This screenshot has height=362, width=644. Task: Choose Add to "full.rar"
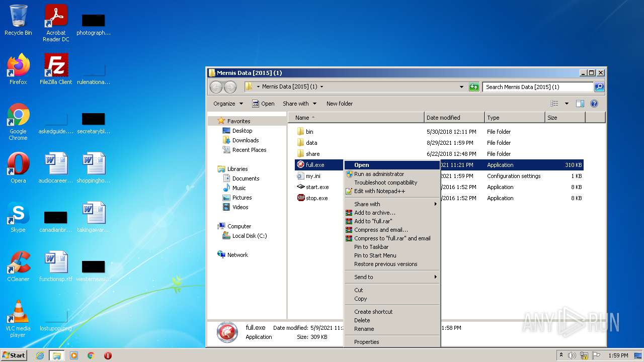(x=392, y=221)
